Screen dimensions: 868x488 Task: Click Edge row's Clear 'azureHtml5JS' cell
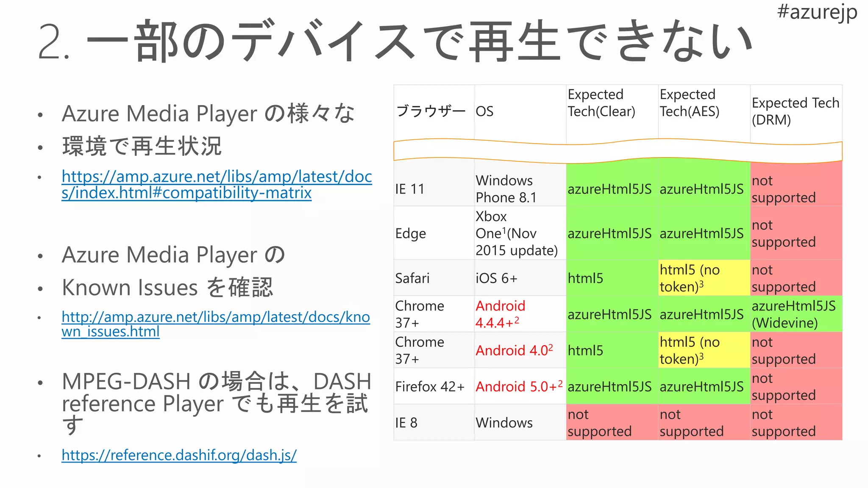coord(612,233)
